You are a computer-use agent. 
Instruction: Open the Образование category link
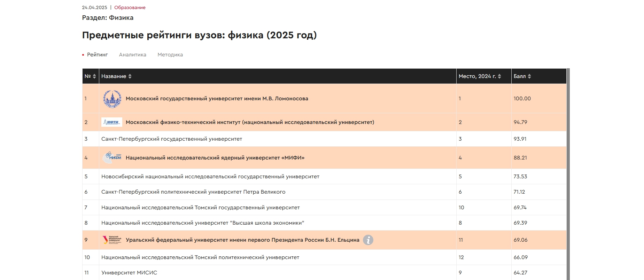tap(130, 7)
